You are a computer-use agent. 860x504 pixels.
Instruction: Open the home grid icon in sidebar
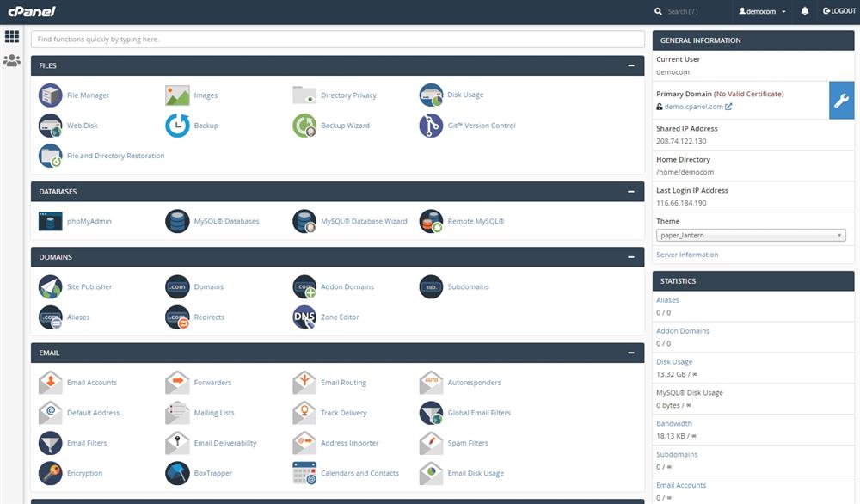(12, 37)
